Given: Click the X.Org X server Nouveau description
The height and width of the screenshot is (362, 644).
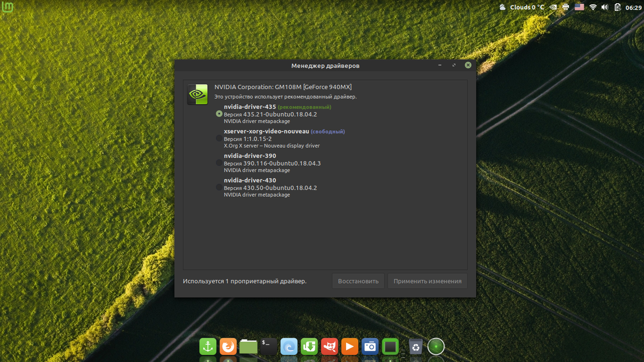Looking at the screenshot, I should [272, 146].
